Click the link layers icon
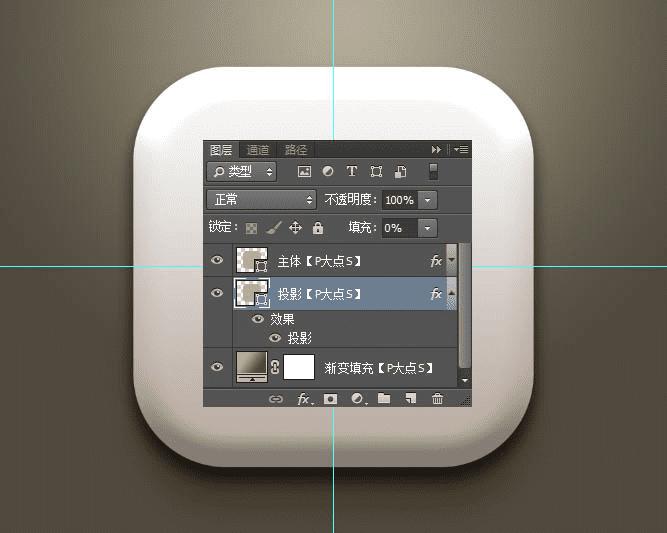 tap(276, 399)
